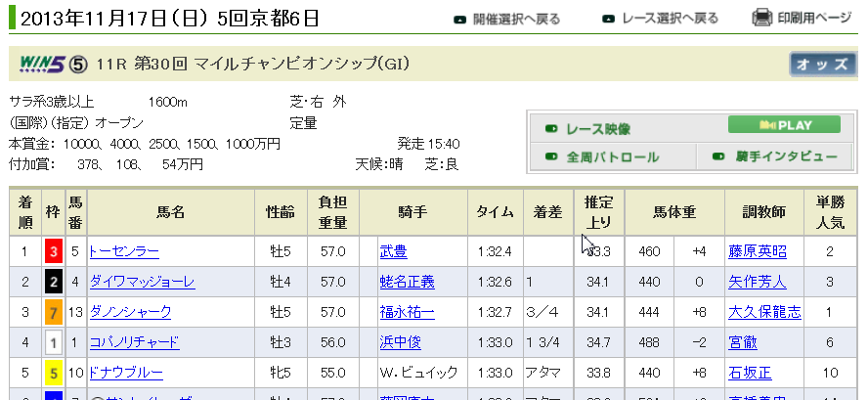
Task: Click the 騎手 column header
Action: pos(412,212)
